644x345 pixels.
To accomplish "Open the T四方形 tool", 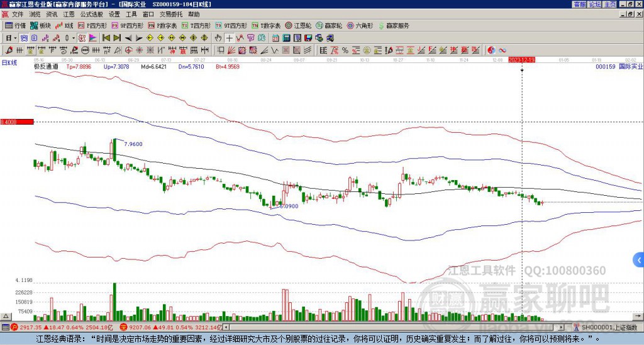I will (x=196, y=25).
